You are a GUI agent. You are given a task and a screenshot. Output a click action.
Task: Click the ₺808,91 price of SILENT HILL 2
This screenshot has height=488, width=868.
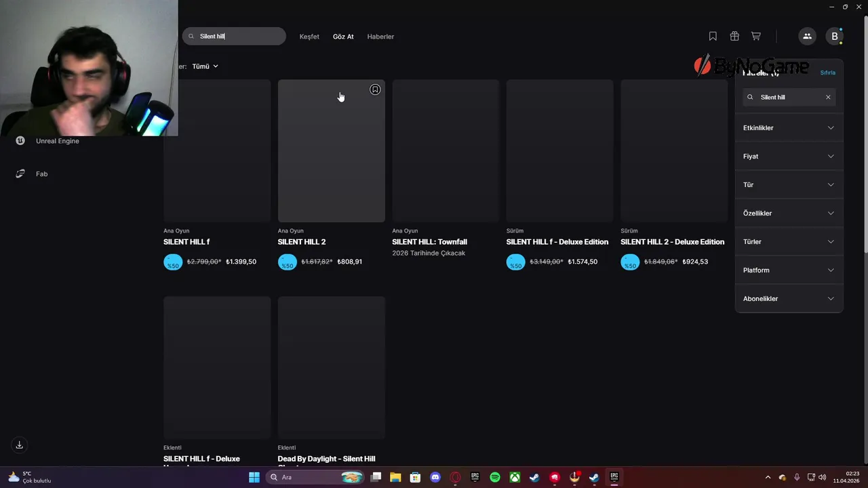pyautogui.click(x=350, y=262)
